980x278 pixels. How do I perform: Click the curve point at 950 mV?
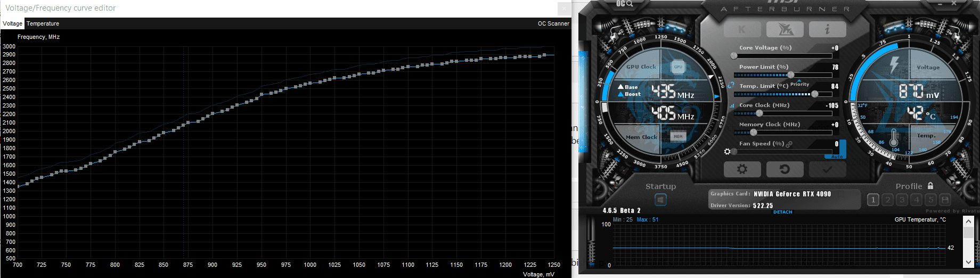pyautogui.click(x=262, y=95)
